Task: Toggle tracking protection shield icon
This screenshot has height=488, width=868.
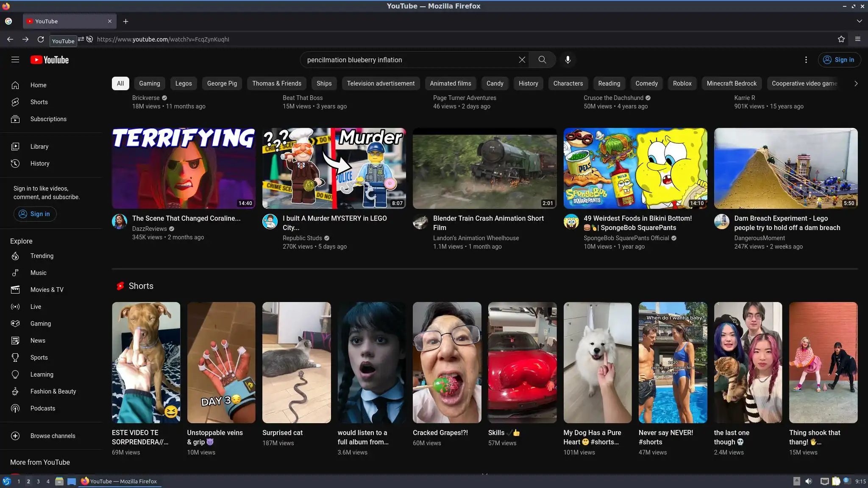Action: coord(89,39)
